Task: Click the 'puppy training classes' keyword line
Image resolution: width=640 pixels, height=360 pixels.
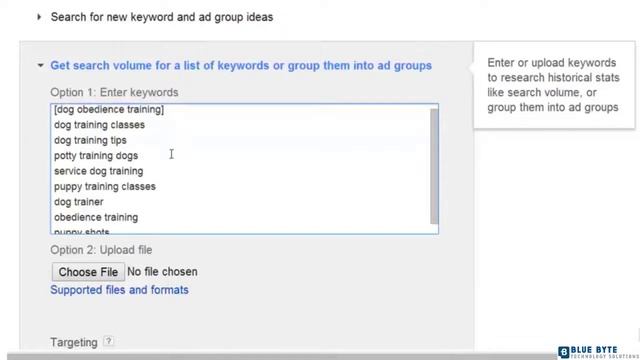Action: (105, 187)
